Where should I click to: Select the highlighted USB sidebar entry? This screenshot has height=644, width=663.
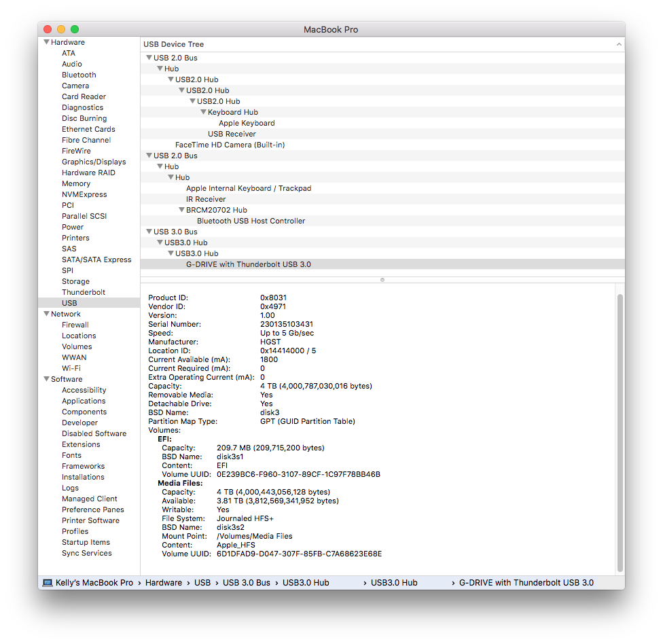coord(89,303)
